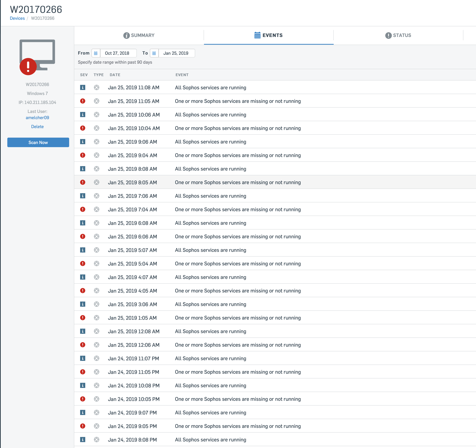Click the Windows 7 label in sidebar

click(37, 94)
